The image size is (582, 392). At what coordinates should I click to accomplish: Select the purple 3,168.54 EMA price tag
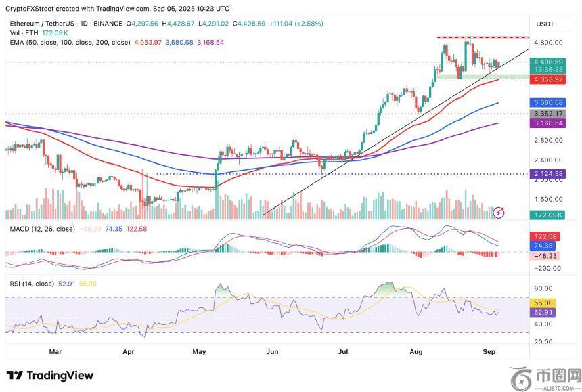[548, 124]
